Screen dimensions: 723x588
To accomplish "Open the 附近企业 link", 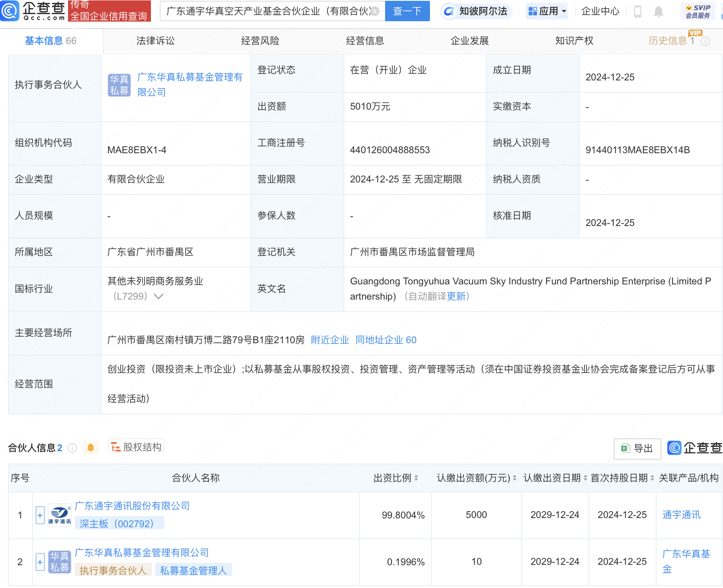I will tap(330, 340).
